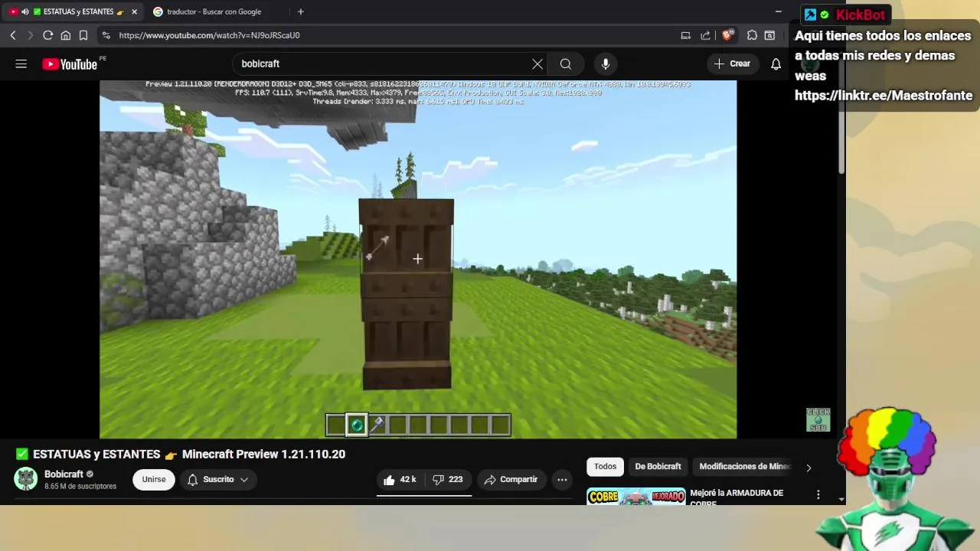Start voice search with microphone
This screenshot has height=551, width=980.
click(606, 64)
